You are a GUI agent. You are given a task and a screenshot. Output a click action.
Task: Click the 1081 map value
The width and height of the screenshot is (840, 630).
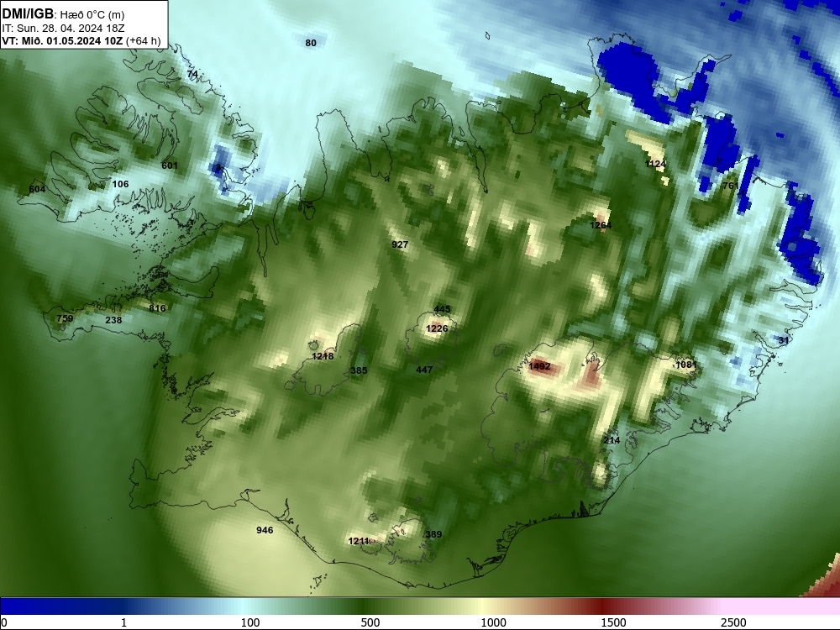[685, 365]
